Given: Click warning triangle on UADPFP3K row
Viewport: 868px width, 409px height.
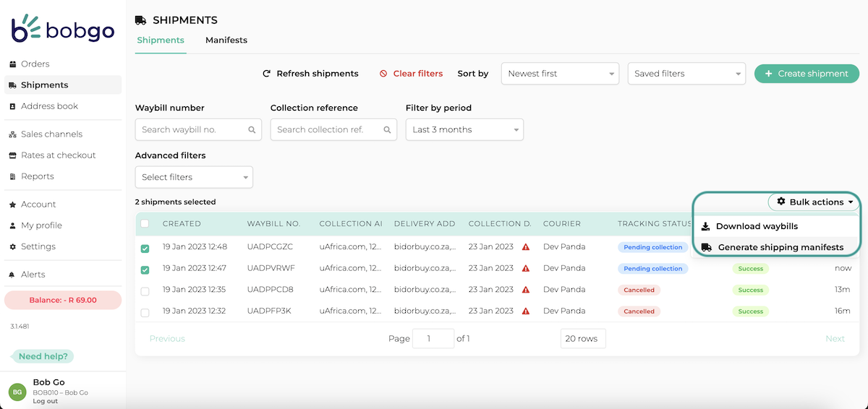Looking at the screenshot, I should coord(526,311).
